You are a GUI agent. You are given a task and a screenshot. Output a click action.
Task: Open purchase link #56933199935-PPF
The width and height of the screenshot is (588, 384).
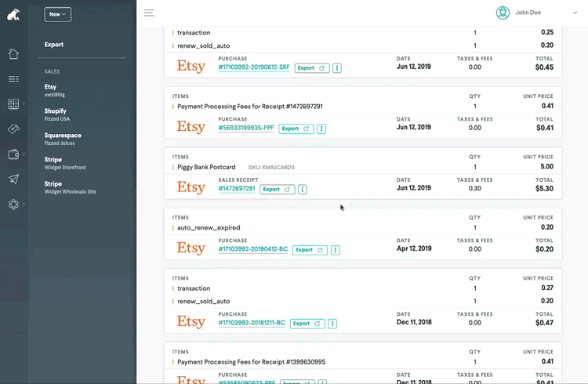point(246,128)
